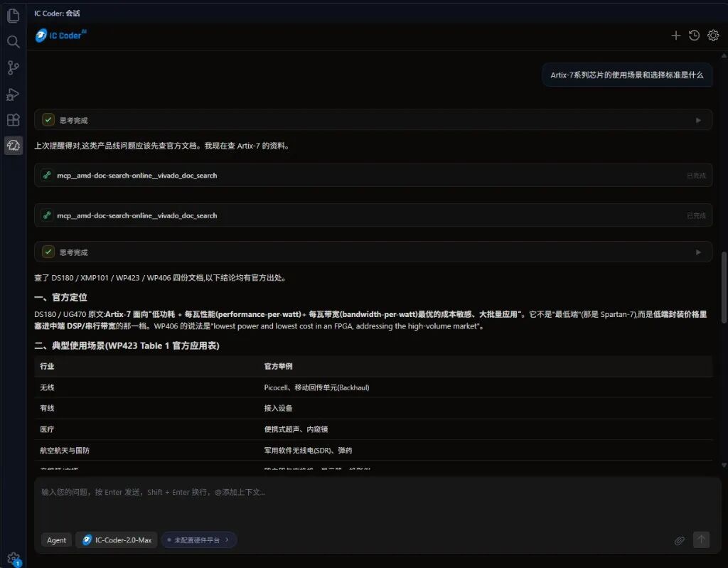The width and height of the screenshot is (728, 568).
Task: Click the 接入设备 table cell
Action: (x=278, y=408)
